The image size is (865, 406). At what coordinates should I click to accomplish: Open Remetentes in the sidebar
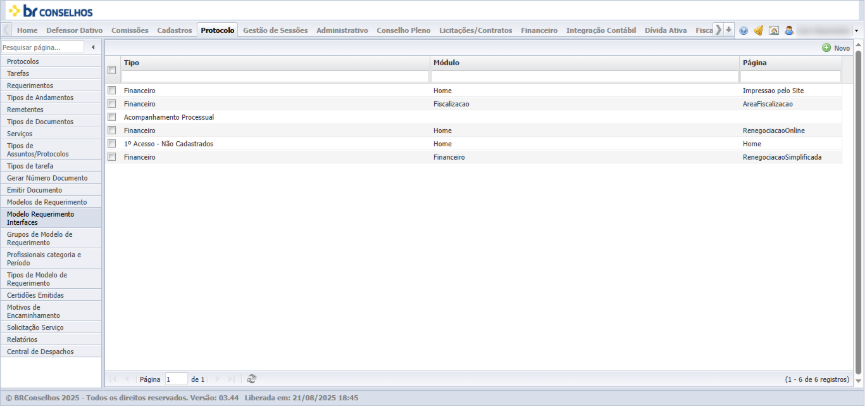[51, 109]
